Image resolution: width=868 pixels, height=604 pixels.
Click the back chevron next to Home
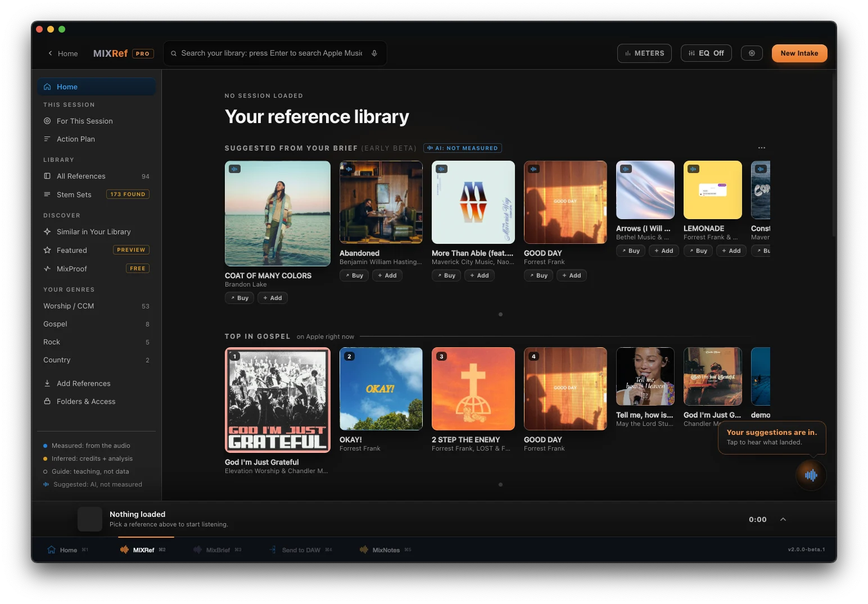coord(50,53)
